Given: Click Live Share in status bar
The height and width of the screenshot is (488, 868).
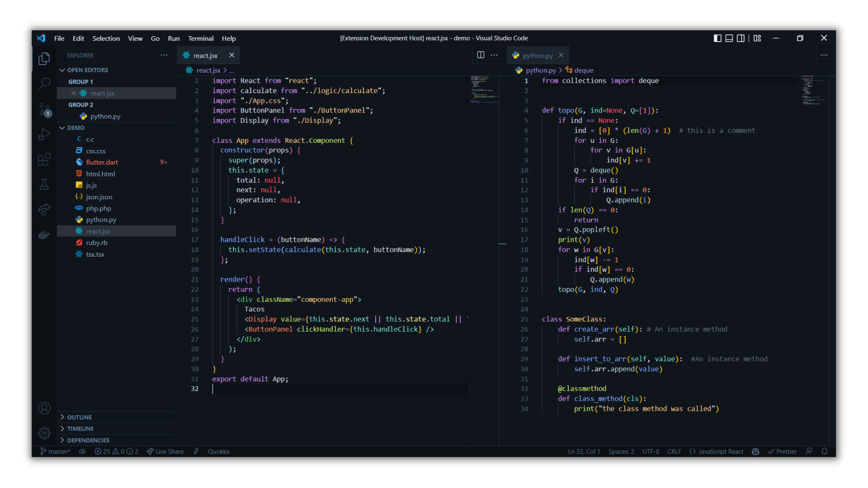Looking at the screenshot, I should click(x=165, y=451).
